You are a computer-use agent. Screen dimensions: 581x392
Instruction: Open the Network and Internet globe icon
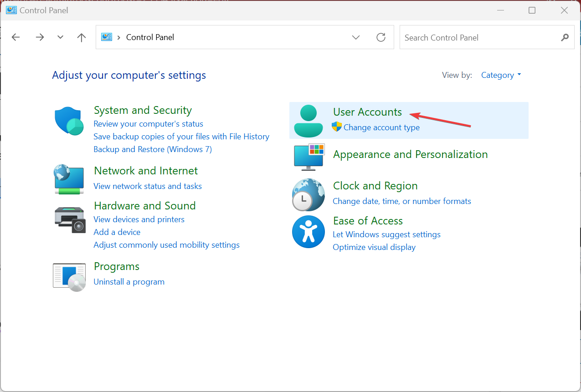pos(69,179)
